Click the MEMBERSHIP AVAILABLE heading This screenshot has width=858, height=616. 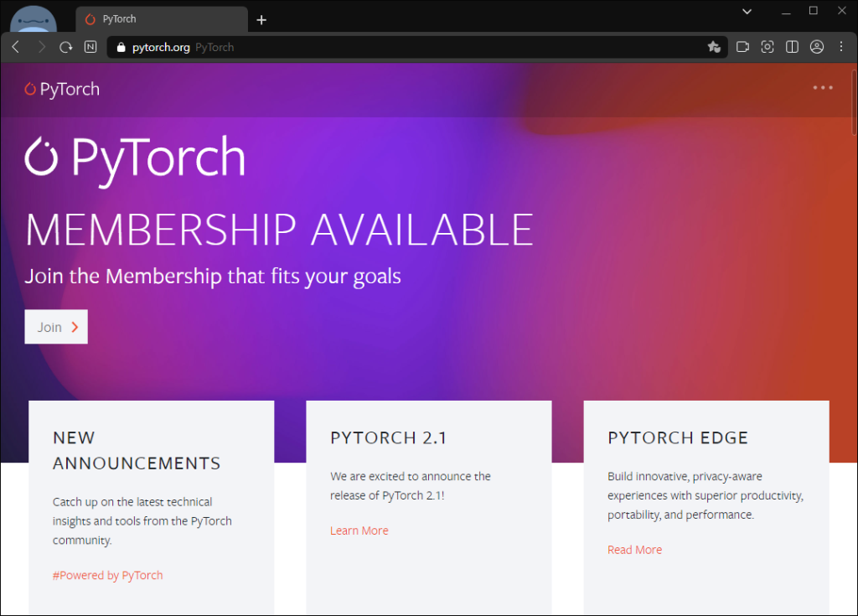point(279,230)
